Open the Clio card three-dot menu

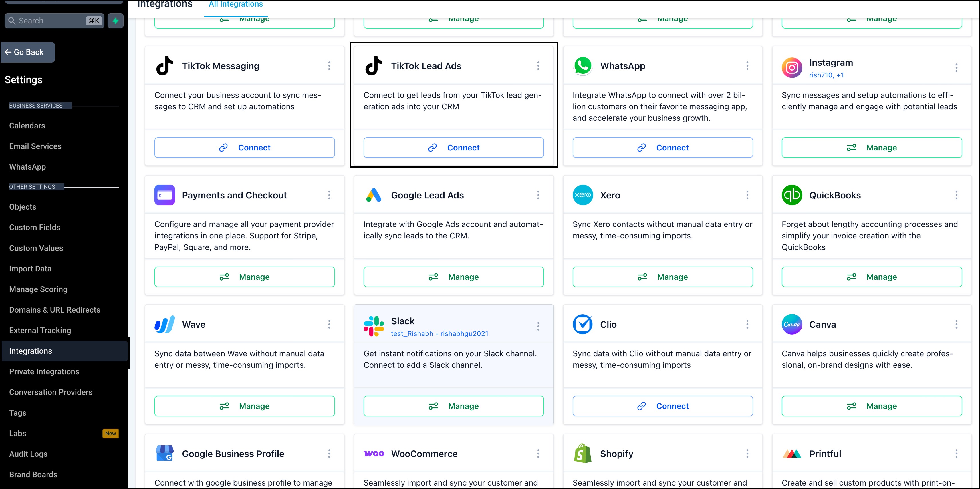[x=747, y=324]
